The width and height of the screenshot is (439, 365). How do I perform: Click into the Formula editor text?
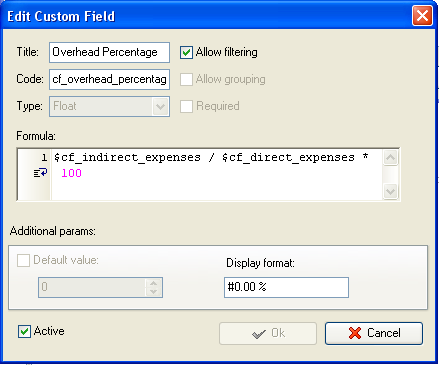(x=217, y=174)
